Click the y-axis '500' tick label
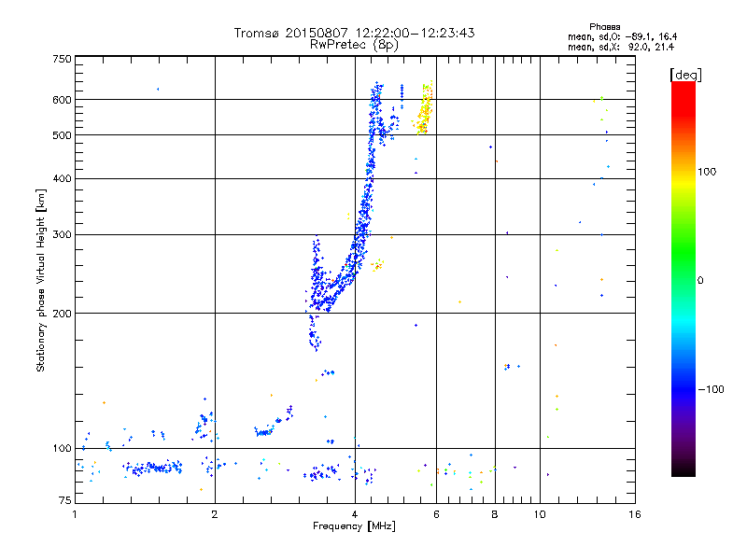Viewport: 747px width, 560px height. pos(62,135)
